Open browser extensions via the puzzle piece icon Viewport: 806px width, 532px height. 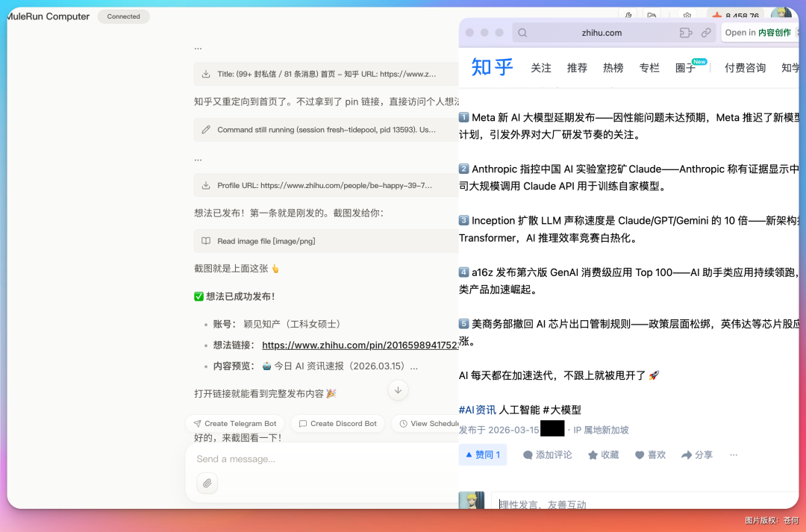pyautogui.click(x=628, y=13)
